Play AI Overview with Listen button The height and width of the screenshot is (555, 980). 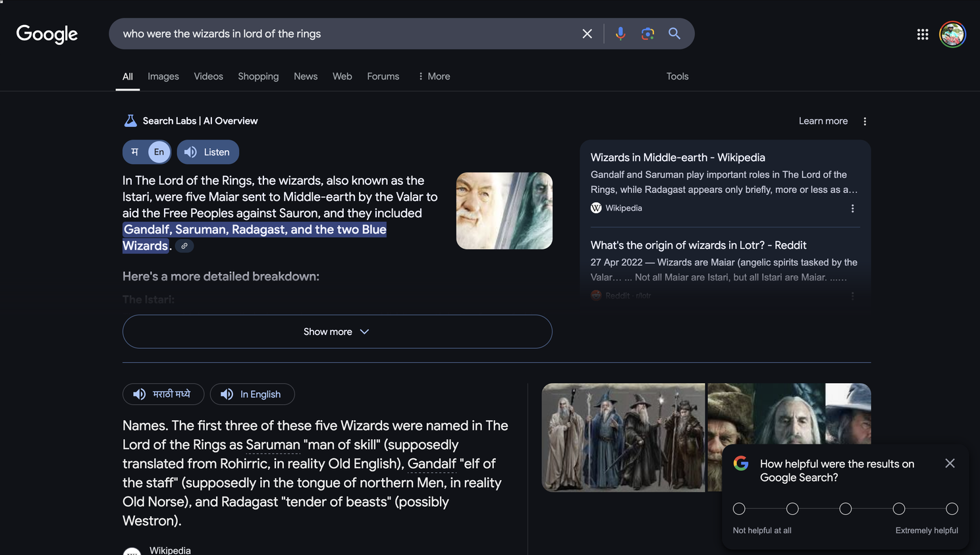207,152
